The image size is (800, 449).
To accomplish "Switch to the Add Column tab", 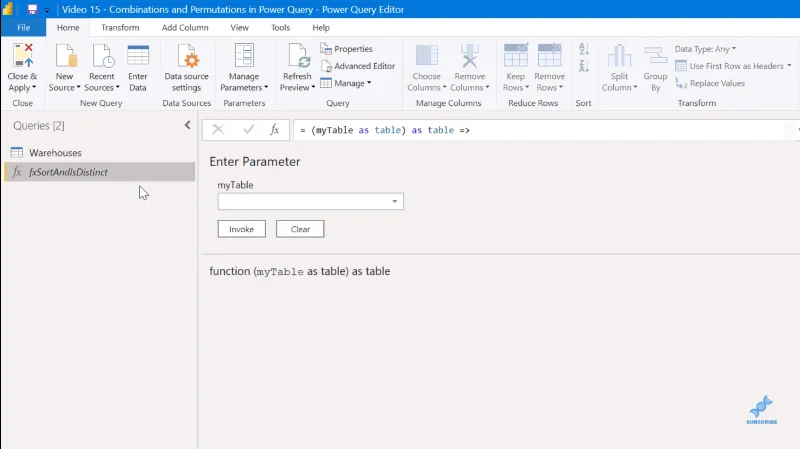I will (185, 28).
